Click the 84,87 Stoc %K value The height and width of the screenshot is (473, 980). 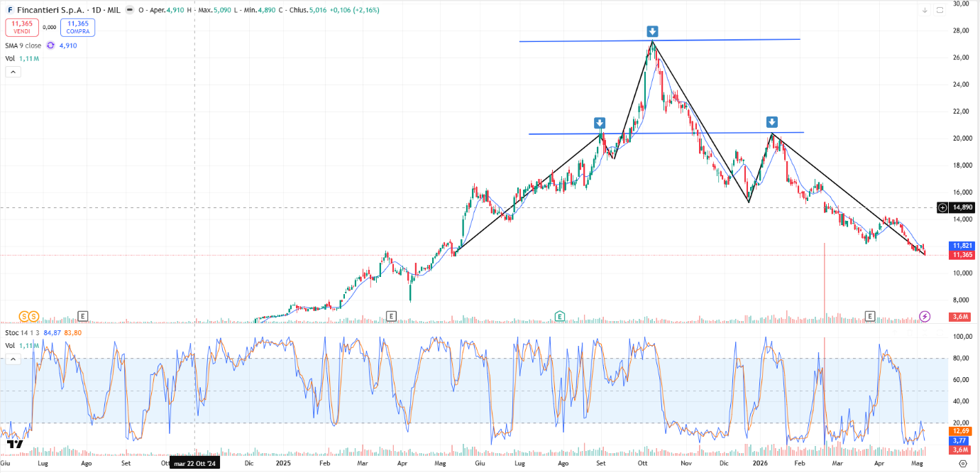tap(52, 332)
